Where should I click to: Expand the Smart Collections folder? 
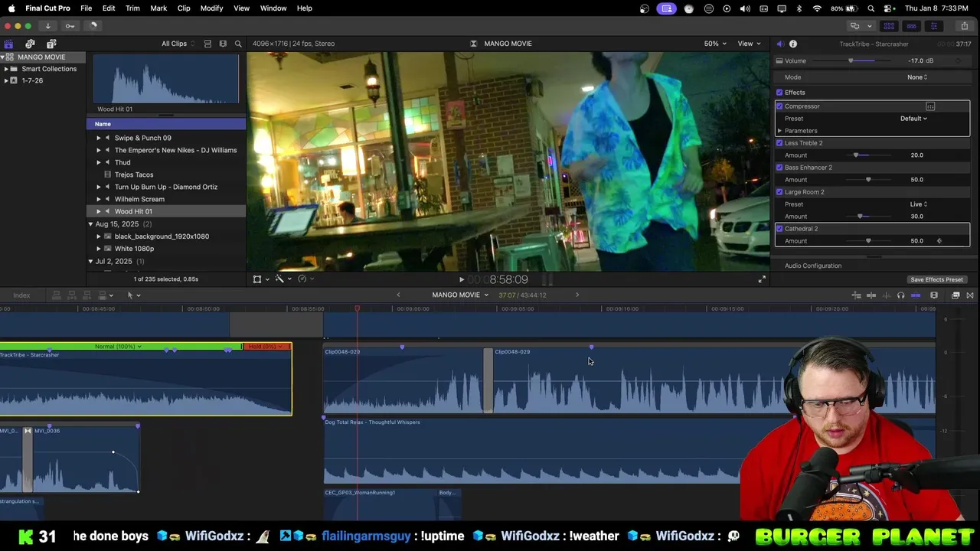6,69
